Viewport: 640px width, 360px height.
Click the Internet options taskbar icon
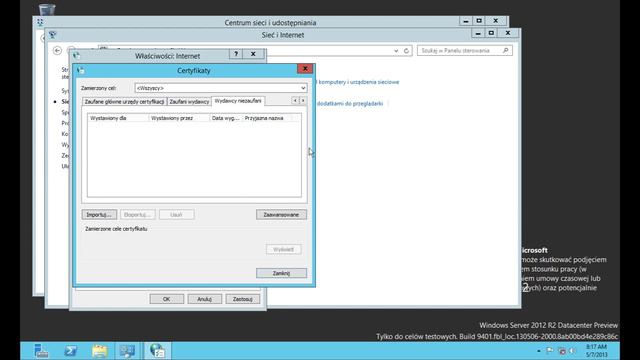point(157,351)
